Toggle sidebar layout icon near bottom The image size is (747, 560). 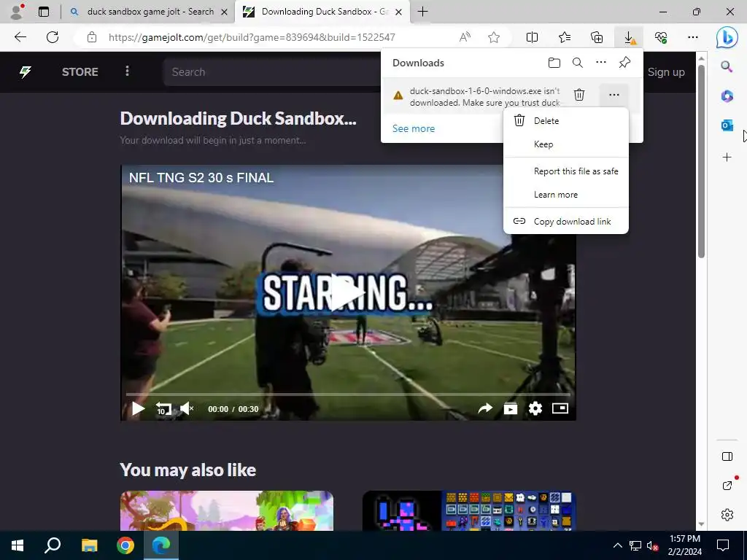click(x=727, y=456)
